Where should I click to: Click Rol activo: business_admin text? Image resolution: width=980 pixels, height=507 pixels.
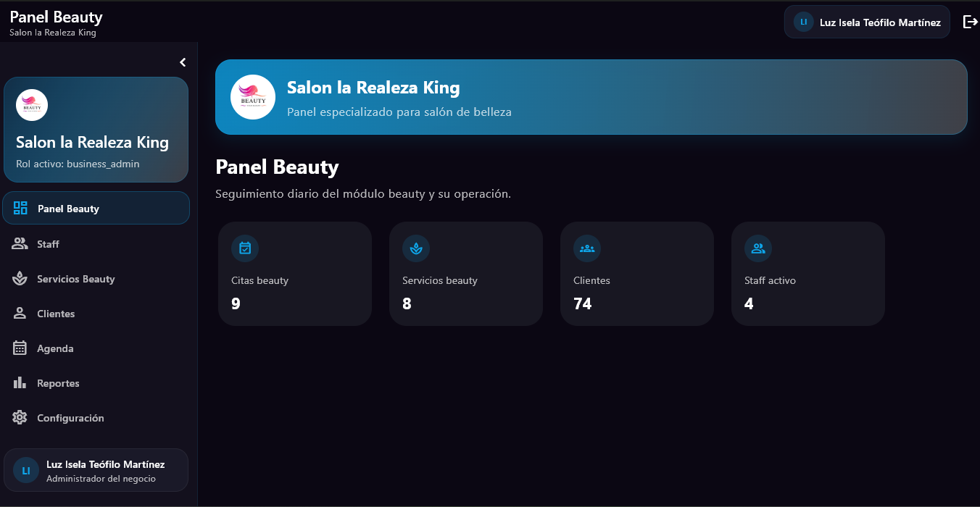(x=78, y=164)
